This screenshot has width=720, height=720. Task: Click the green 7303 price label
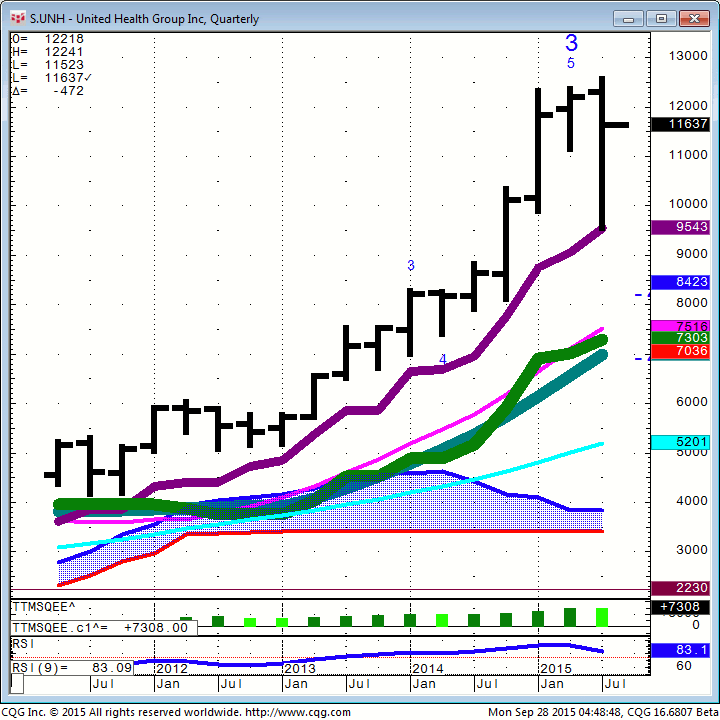click(x=681, y=338)
